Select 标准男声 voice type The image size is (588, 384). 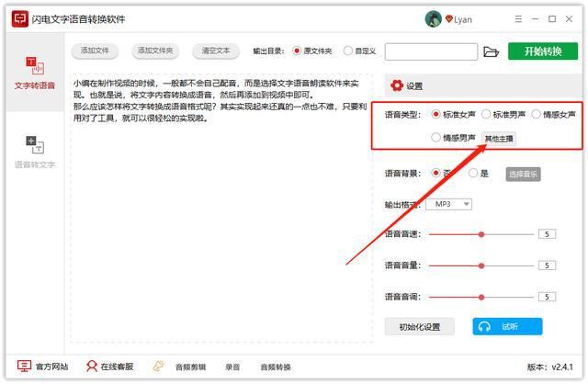[503, 114]
